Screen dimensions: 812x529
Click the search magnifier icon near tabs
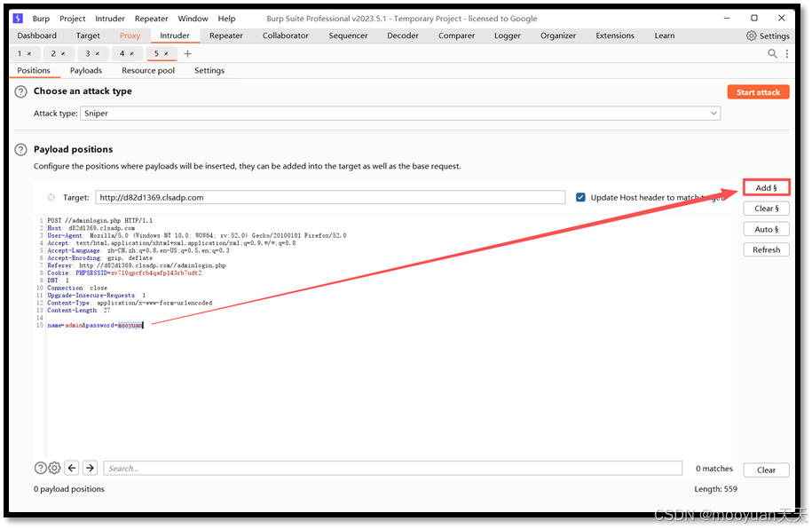(x=772, y=53)
